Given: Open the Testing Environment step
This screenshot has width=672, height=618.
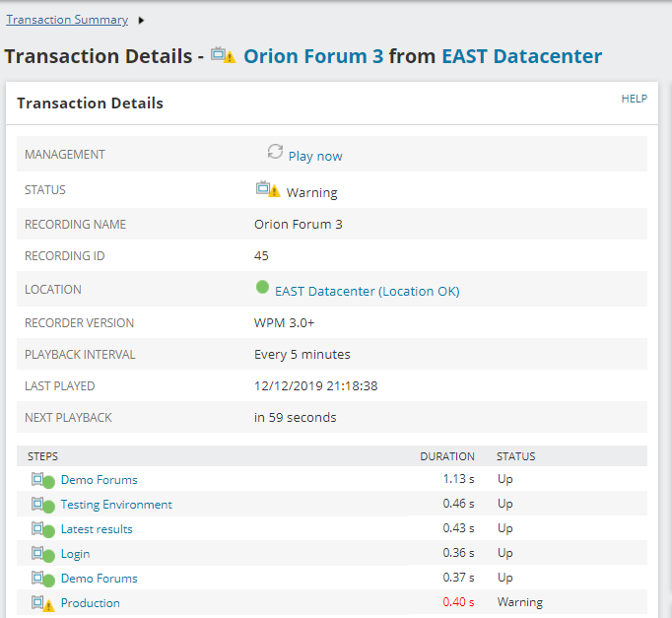Looking at the screenshot, I should tap(116, 505).
